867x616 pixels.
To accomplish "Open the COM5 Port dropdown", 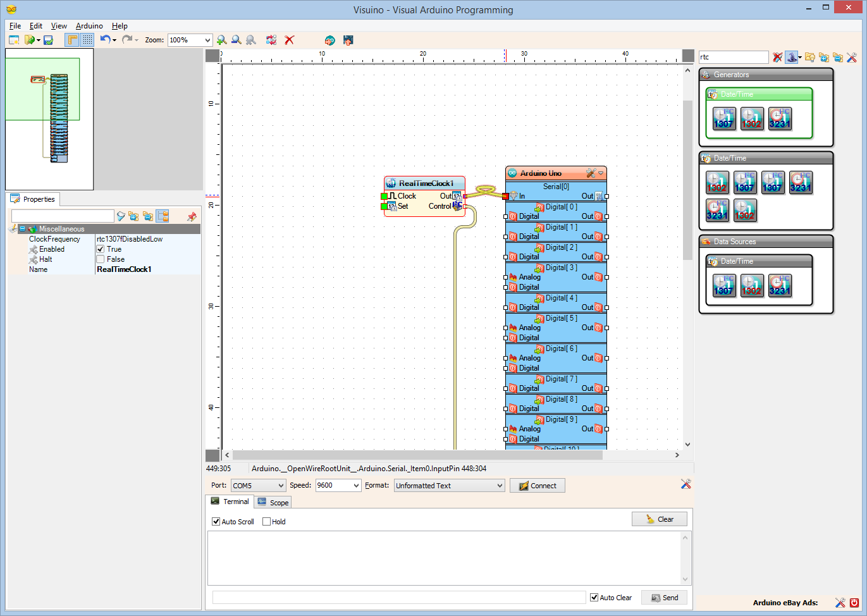I will pyautogui.click(x=258, y=486).
